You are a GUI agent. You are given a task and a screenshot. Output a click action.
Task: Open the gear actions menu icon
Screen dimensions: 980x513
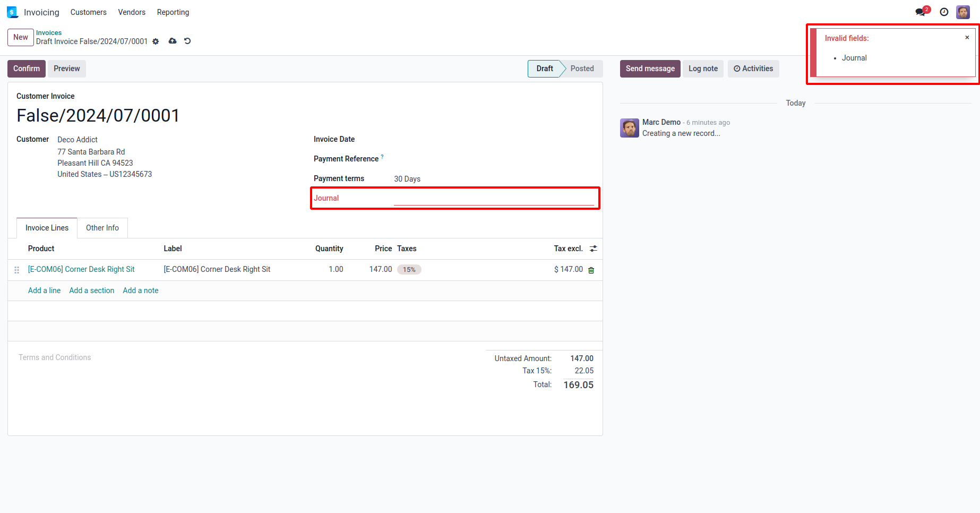[156, 41]
